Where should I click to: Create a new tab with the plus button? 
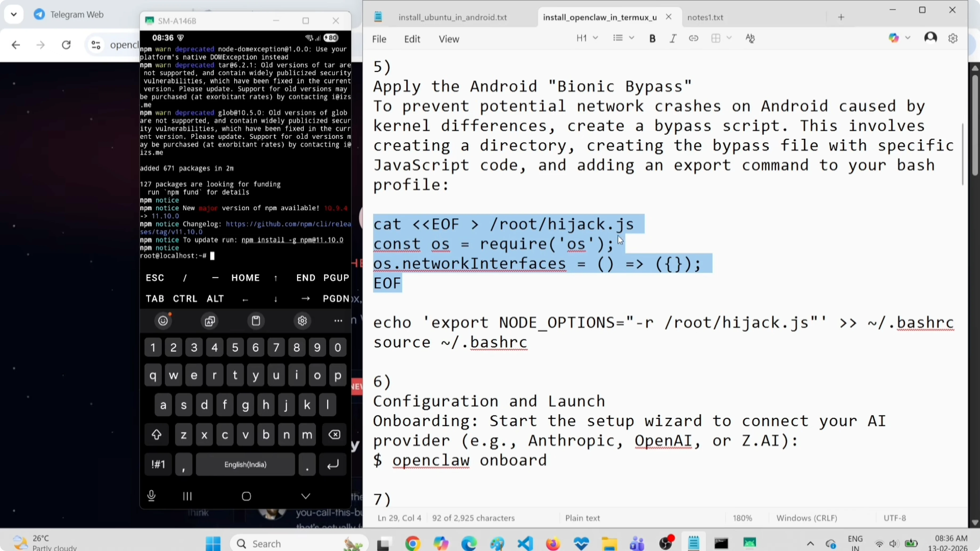[x=841, y=17]
